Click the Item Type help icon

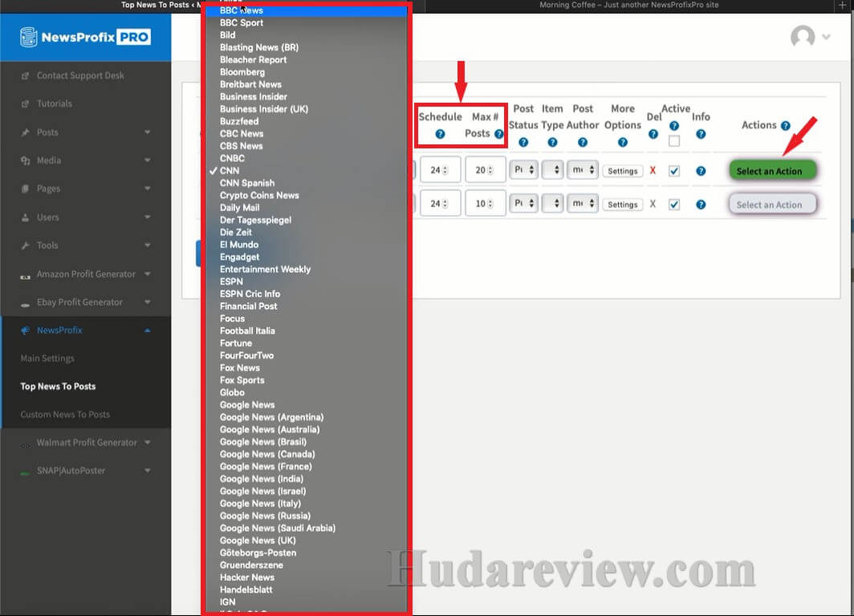coord(552,143)
